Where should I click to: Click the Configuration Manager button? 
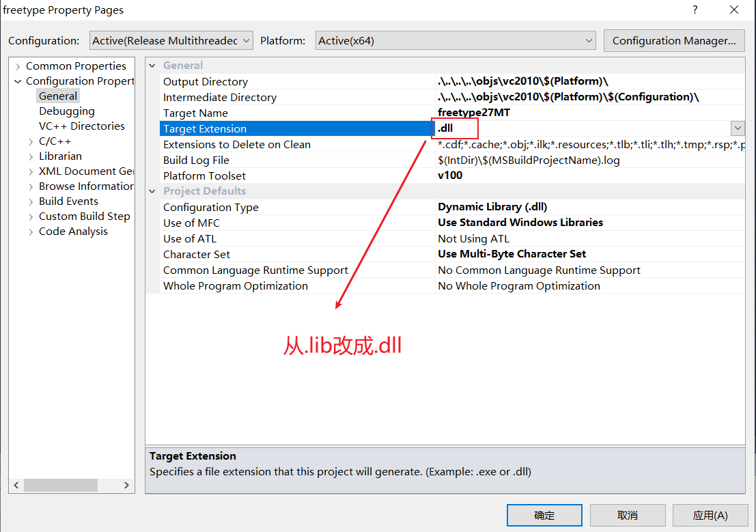pyautogui.click(x=673, y=40)
